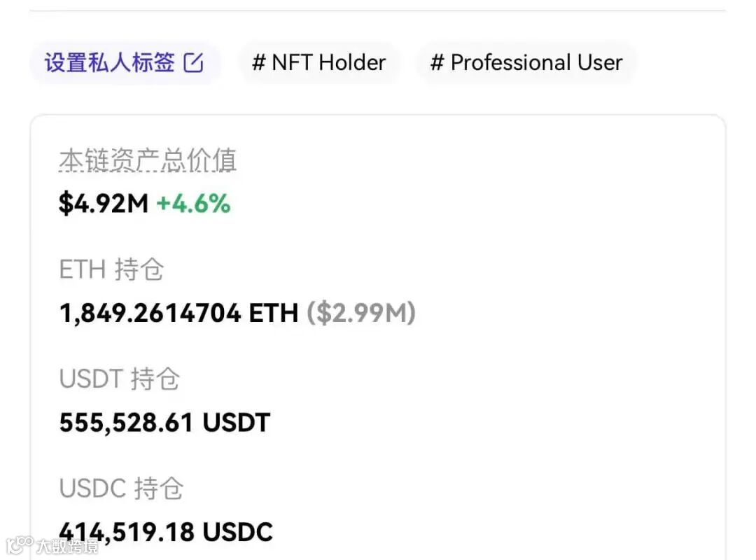Click the 大数跨境 watermark logo icon

(x=20, y=545)
